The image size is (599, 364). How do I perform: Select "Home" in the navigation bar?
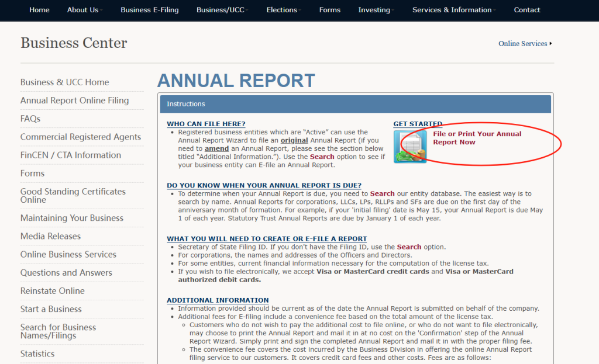tap(39, 10)
